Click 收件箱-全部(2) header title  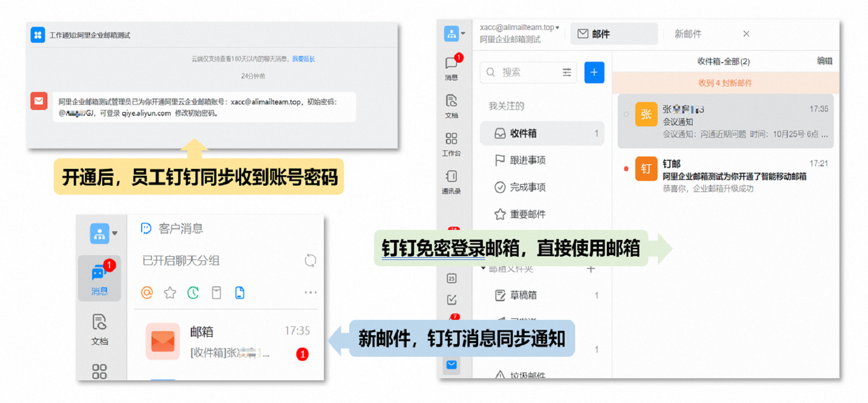724,61
